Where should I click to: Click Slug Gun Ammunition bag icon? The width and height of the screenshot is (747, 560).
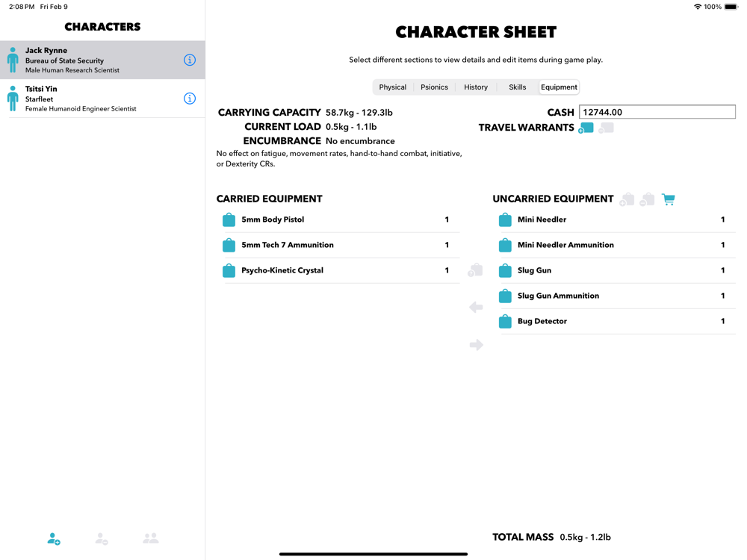[x=505, y=296]
